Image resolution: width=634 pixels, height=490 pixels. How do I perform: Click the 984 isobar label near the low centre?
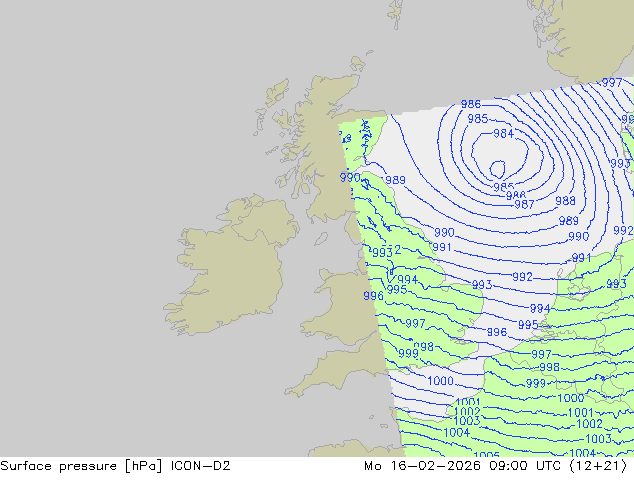click(x=503, y=133)
